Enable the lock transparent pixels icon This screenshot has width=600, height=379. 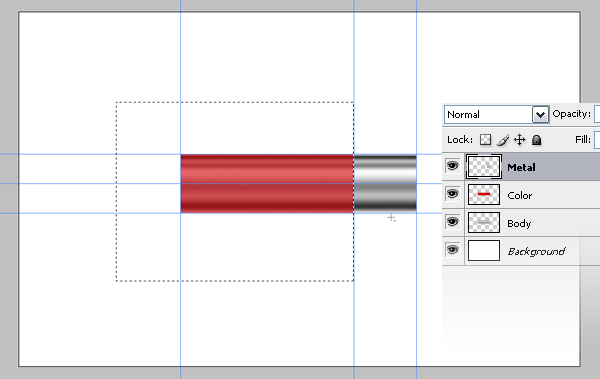point(485,140)
